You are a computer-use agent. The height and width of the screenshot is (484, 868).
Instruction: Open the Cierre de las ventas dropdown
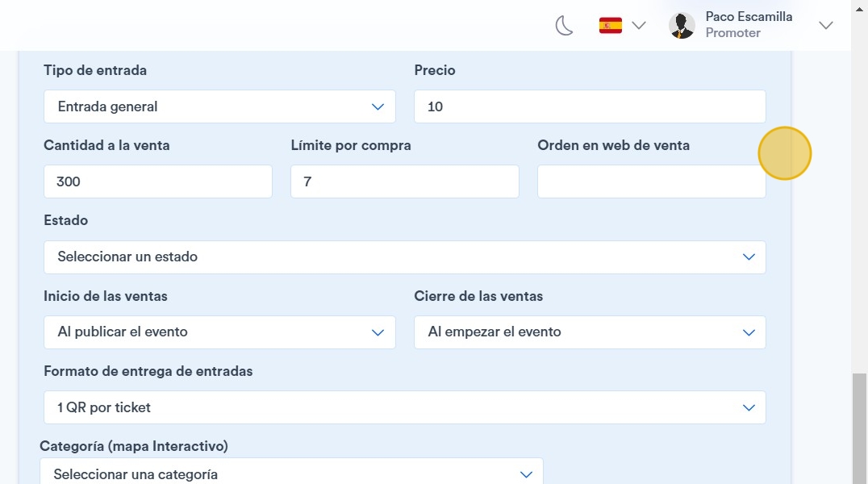click(590, 332)
